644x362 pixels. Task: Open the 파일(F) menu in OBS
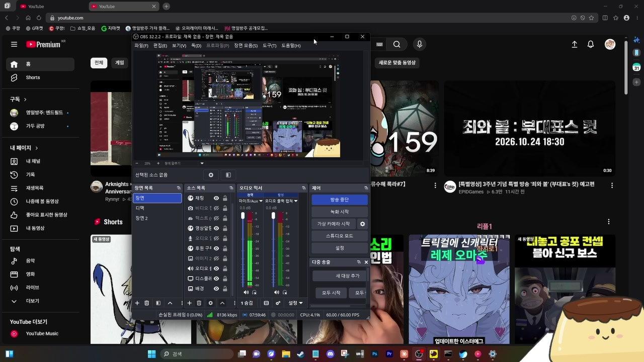click(141, 46)
